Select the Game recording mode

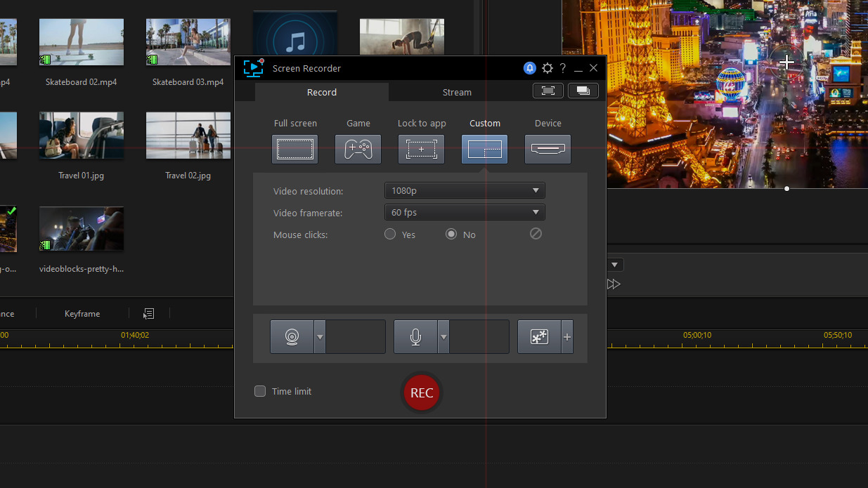[358, 149]
